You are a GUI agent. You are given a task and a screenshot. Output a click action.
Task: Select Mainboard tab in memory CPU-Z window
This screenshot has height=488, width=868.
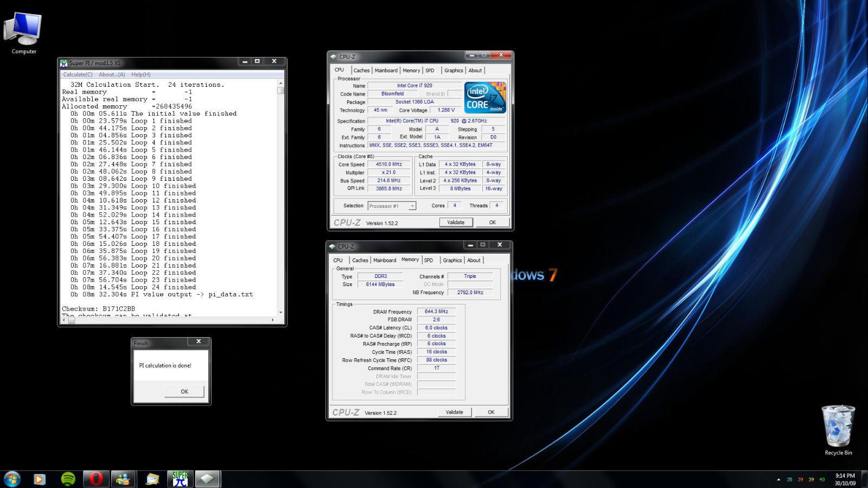pos(385,261)
